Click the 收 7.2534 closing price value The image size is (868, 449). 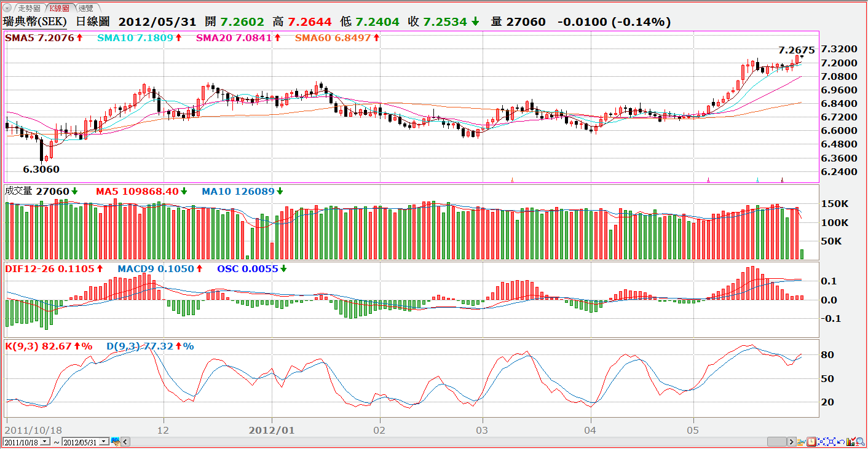444,22
